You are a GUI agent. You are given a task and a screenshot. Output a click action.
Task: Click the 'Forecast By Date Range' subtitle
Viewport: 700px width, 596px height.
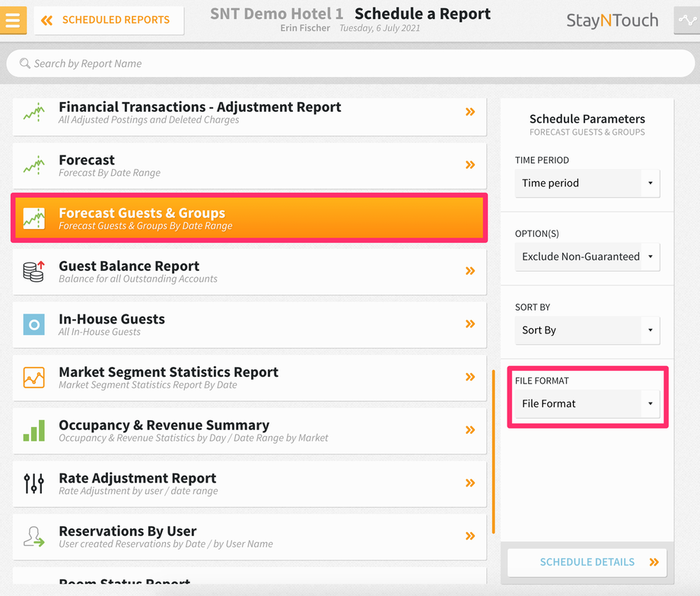pyautogui.click(x=110, y=173)
